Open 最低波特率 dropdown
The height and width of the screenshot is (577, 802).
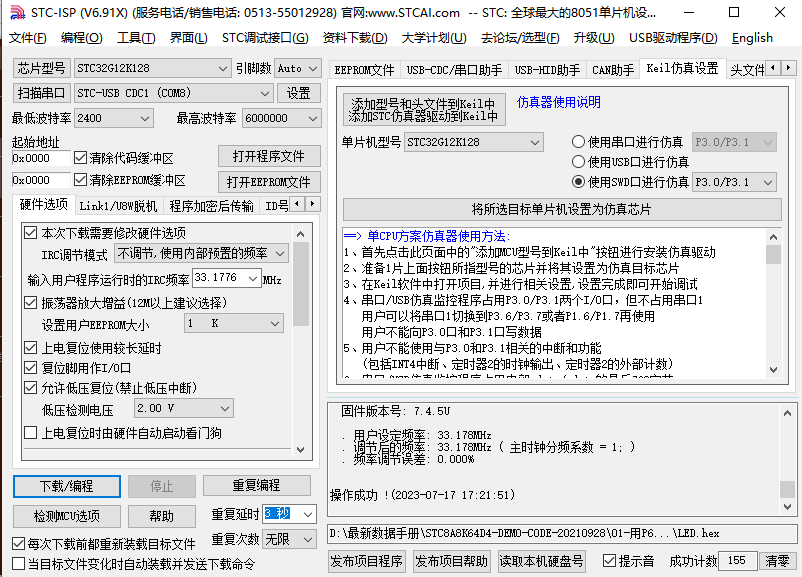tap(114, 118)
